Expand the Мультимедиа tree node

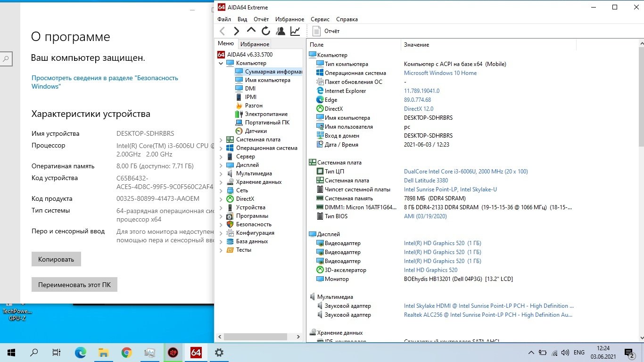tap(221, 173)
